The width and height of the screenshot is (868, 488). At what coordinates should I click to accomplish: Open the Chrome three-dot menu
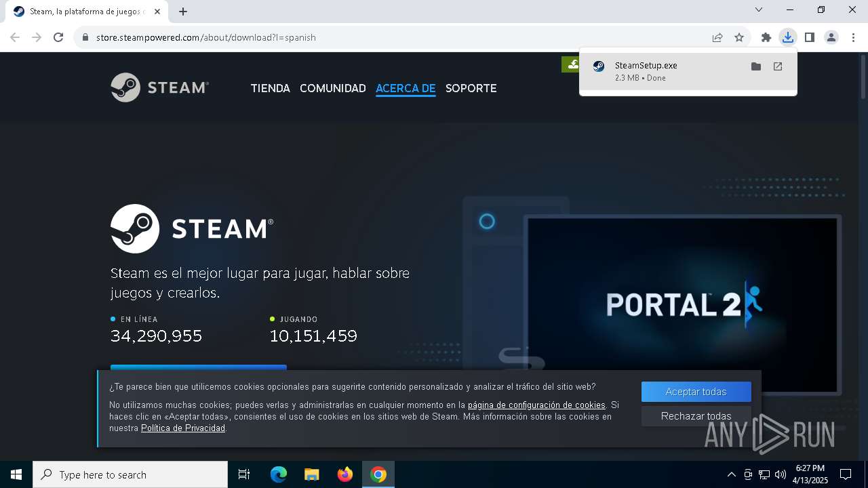click(x=853, y=37)
